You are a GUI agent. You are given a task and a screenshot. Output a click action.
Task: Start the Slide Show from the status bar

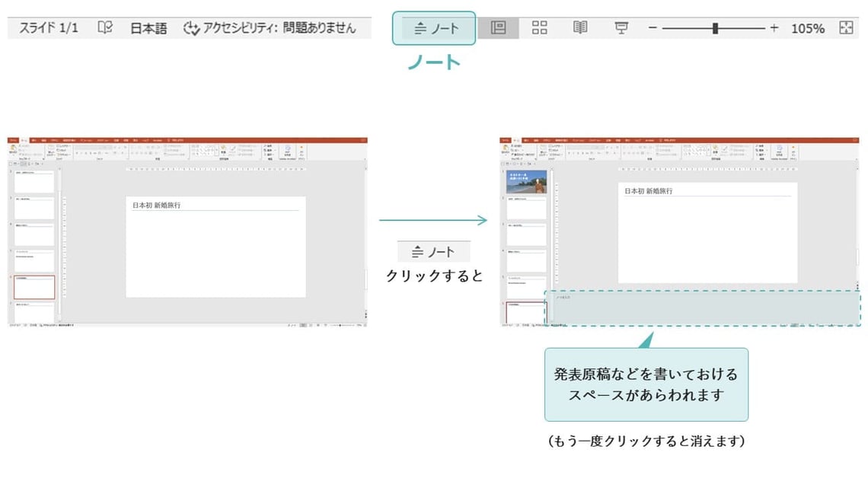click(621, 27)
